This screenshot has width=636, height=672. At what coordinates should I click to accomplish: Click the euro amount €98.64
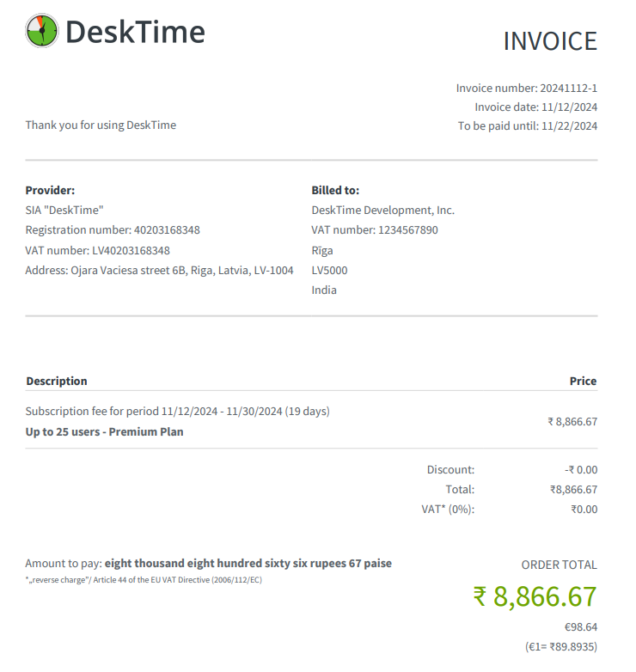580,627
